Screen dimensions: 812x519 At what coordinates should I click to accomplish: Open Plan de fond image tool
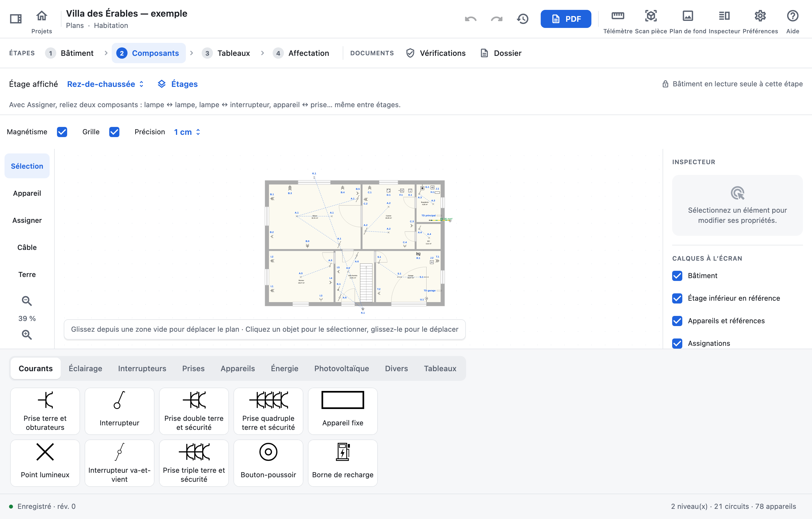688,22
